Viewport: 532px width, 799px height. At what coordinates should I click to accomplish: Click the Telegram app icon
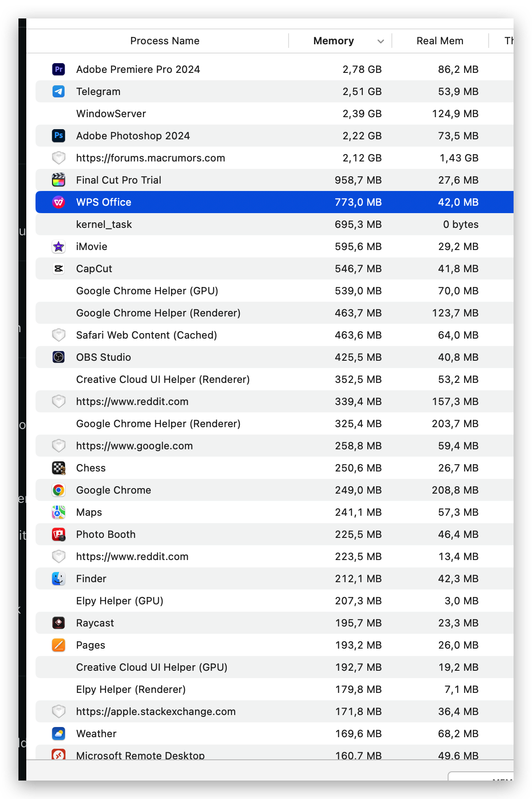pos(59,91)
